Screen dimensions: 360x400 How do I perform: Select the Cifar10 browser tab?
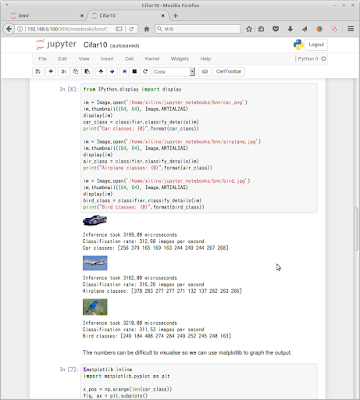[x=128, y=16]
